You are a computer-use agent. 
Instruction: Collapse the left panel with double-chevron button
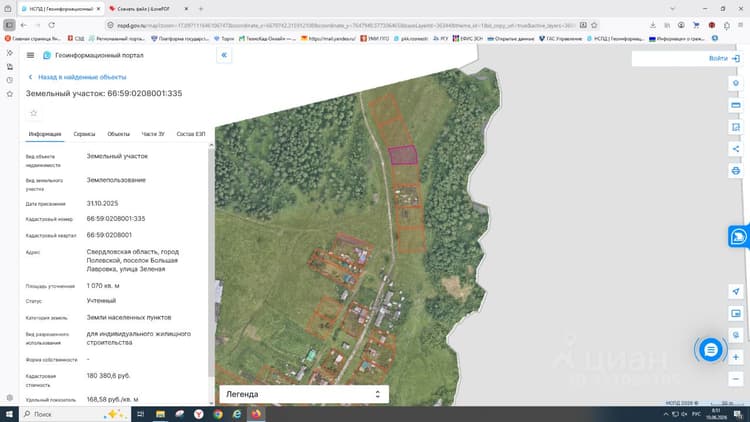coord(224,55)
